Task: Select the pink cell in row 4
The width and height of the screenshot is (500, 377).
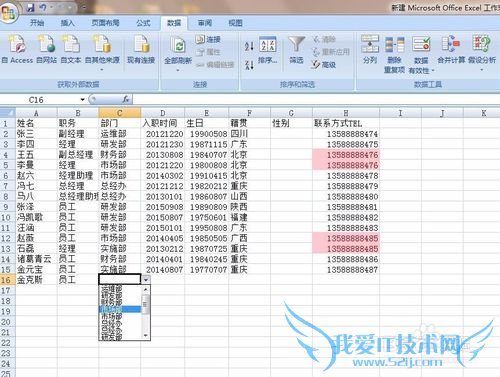Action: click(x=346, y=154)
